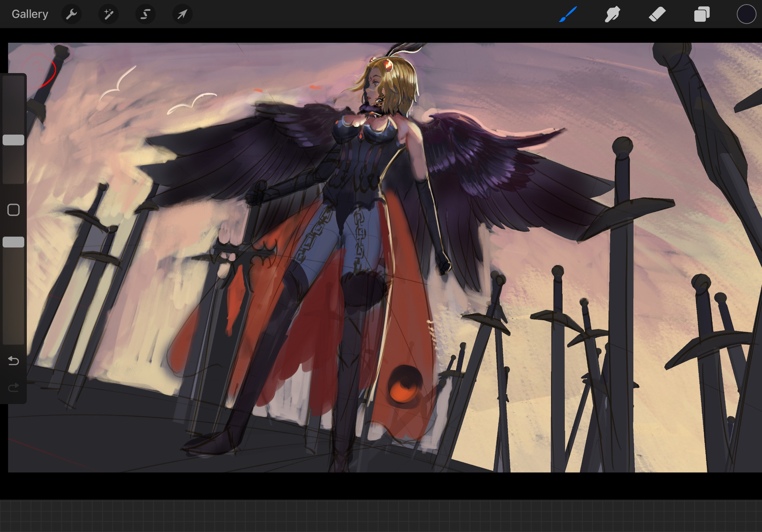This screenshot has width=762, height=532.
Task: Open the Actions wrench menu
Action: click(72, 14)
